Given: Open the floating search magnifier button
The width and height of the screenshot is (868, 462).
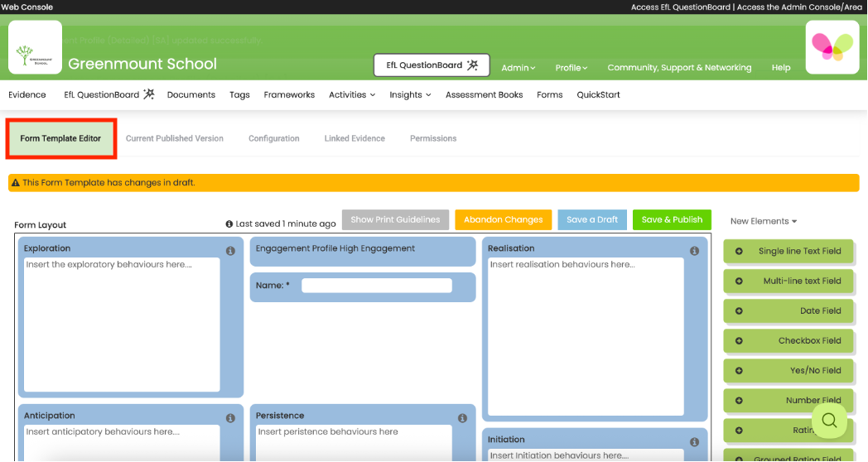Looking at the screenshot, I should (x=829, y=421).
